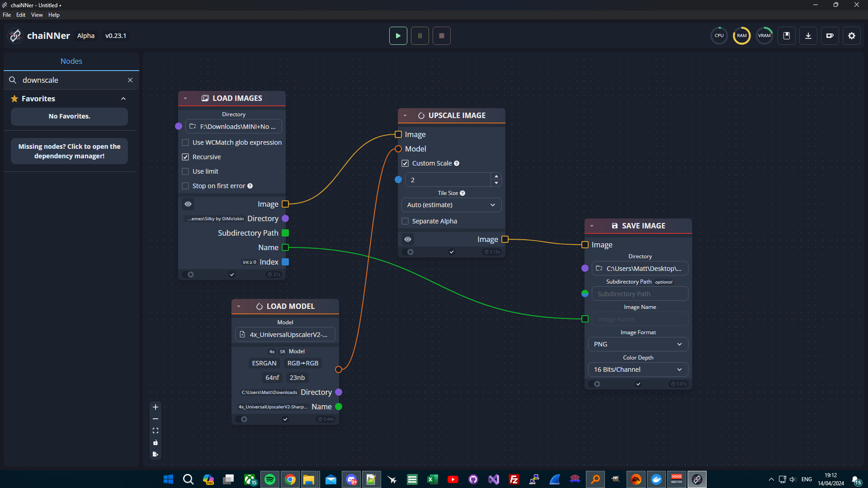Viewport: 868px width, 488px height.
Task: Open Google Chrome from the taskbar
Action: pyautogui.click(x=290, y=479)
